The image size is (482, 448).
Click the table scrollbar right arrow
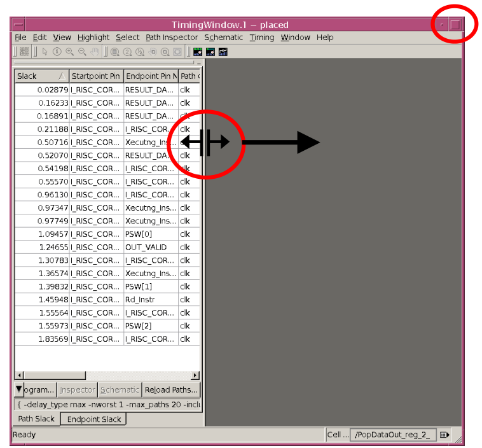point(195,375)
